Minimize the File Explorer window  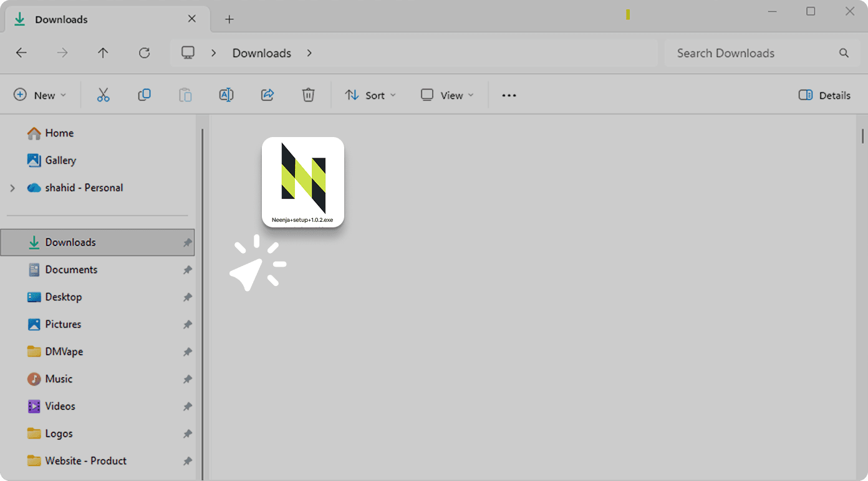[x=773, y=11]
